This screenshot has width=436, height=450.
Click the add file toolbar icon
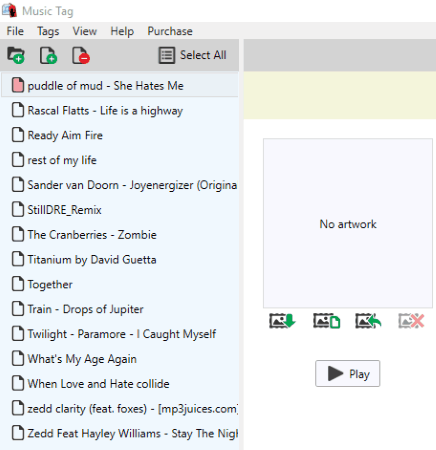click(48, 55)
